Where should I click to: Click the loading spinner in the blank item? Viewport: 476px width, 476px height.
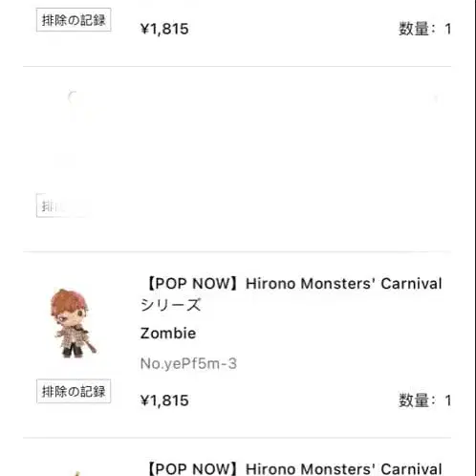[x=74, y=97]
